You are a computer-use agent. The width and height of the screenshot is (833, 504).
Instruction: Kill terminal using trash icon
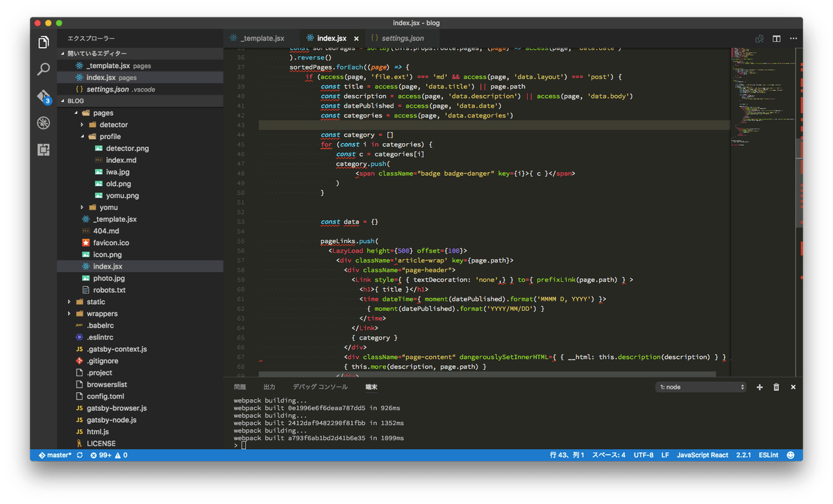point(776,387)
